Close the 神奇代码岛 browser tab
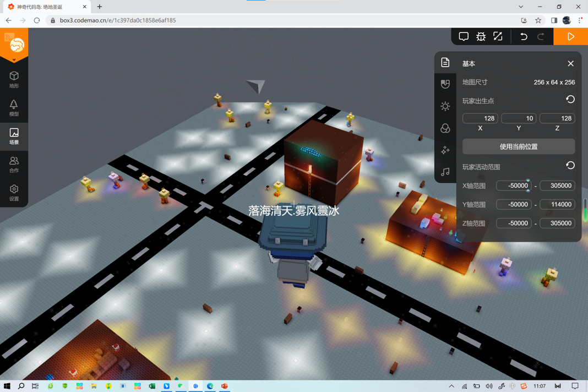 (x=84, y=7)
